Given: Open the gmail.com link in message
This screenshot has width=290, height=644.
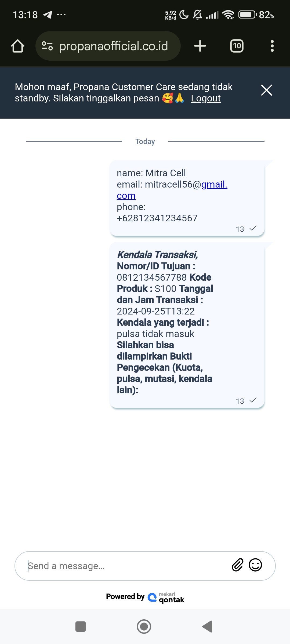Looking at the screenshot, I should click(x=172, y=190).
